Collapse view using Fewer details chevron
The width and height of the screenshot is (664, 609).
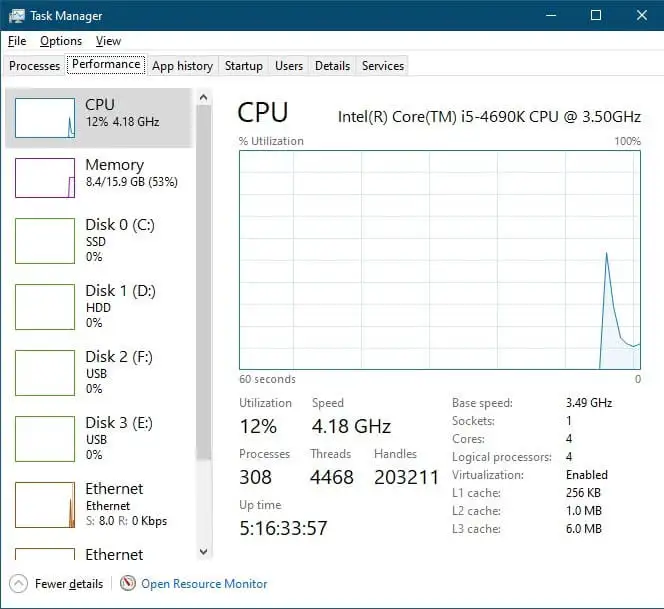(18, 584)
